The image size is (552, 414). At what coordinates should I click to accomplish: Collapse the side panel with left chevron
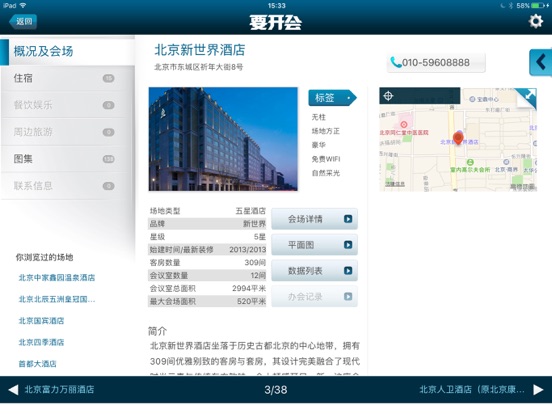(x=541, y=62)
